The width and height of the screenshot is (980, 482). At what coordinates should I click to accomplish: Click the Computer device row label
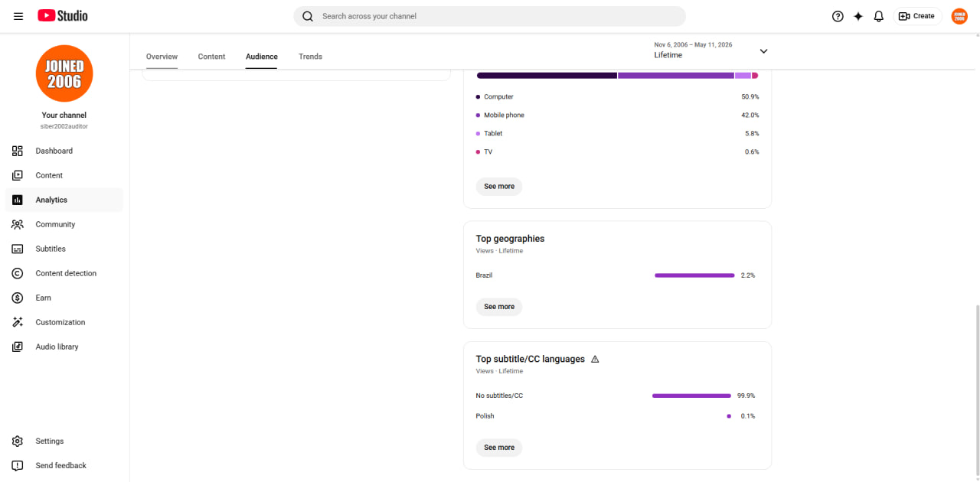point(498,97)
